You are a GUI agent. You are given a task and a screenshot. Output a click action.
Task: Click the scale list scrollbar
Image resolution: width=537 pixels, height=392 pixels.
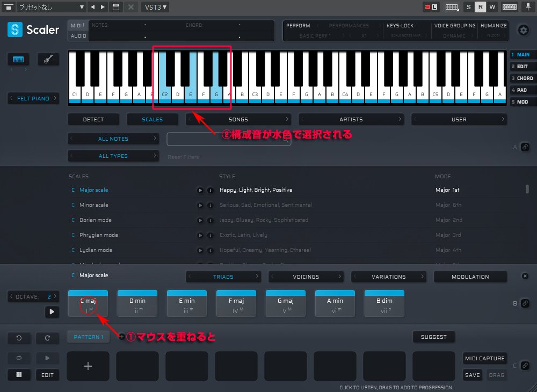pyautogui.click(x=527, y=189)
